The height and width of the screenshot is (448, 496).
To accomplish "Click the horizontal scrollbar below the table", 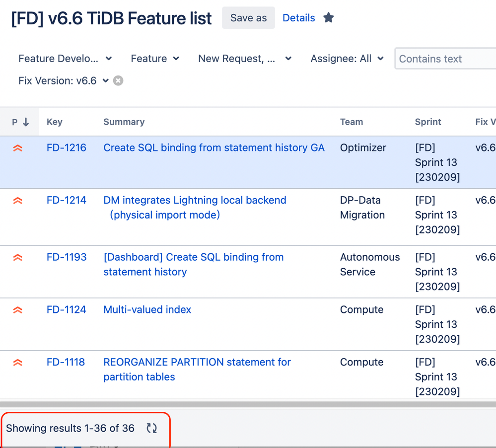I will pos(248,404).
